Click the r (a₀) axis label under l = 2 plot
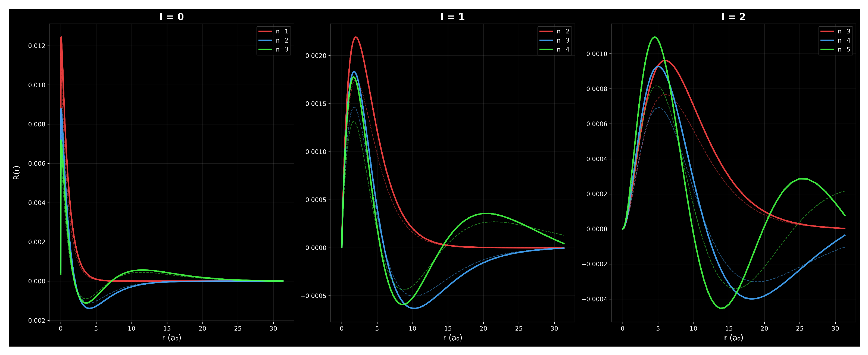 click(733, 338)
